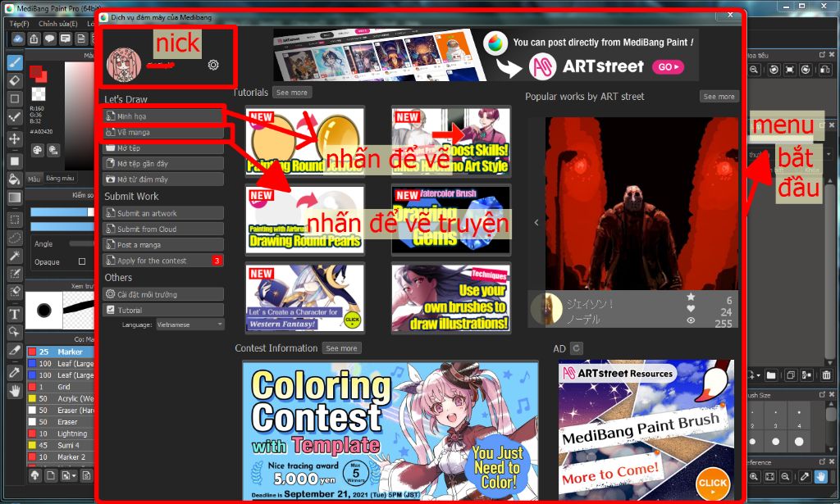The height and width of the screenshot is (504, 840).
Task: Click the Vẽ manga button
Action: pos(163,132)
